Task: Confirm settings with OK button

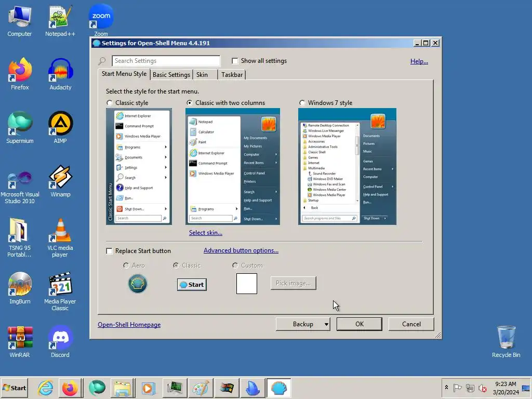Action: 360,324
